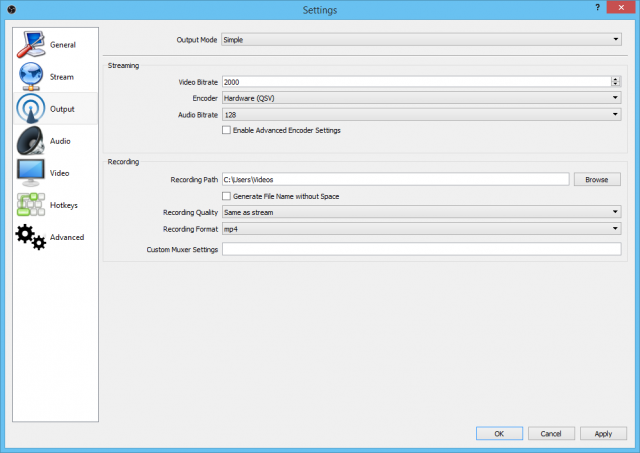Screen dimensions: 640x453
Task: Open Audio settings via speaker icon
Action: [x=30, y=141]
